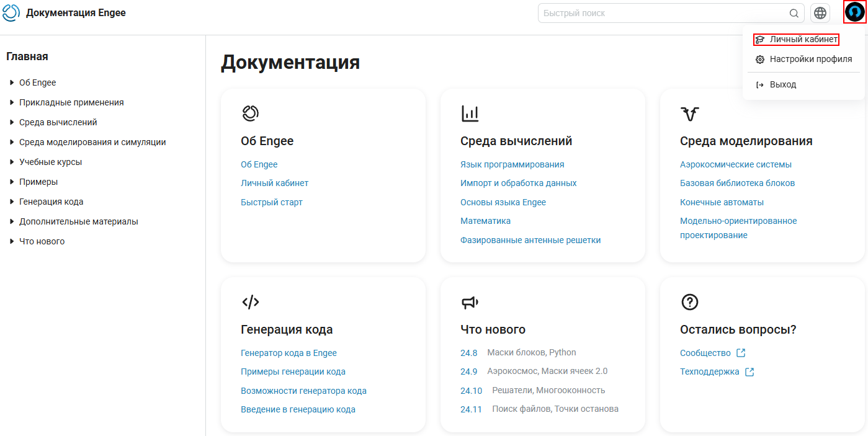Expand the Что нового sidebar section
This screenshot has height=436, width=868.
pyautogui.click(x=12, y=241)
